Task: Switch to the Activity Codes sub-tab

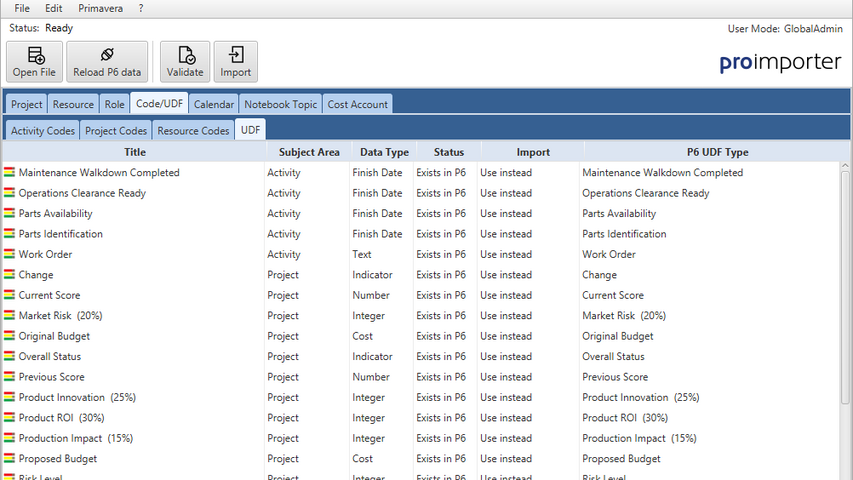Action: pyautogui.click(x=42, y=131)
